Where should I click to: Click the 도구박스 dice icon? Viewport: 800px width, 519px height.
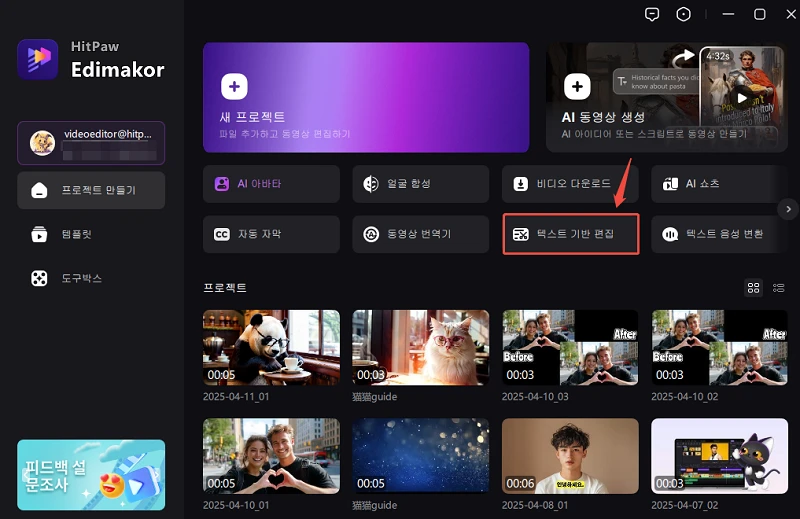click(x=39, y=278)
